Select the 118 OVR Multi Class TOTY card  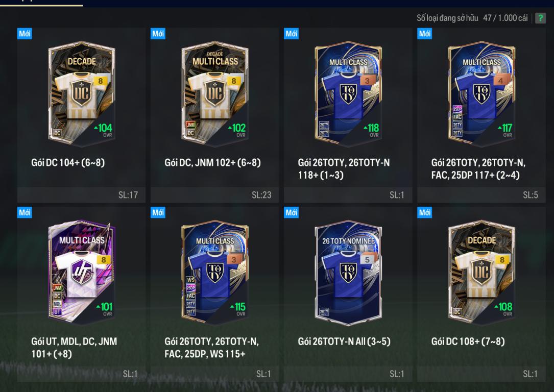[348, 94]
